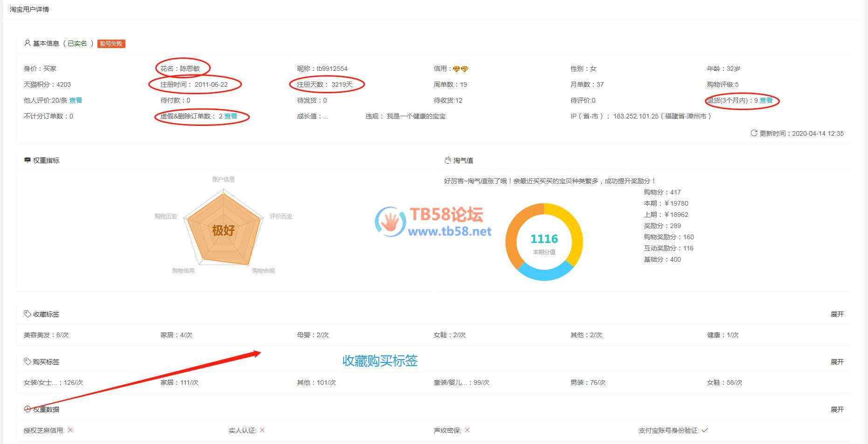This screenshot has width=868, height=444.
Task: Click the refresh icon beside 更新时间
Action: (754, 133)
